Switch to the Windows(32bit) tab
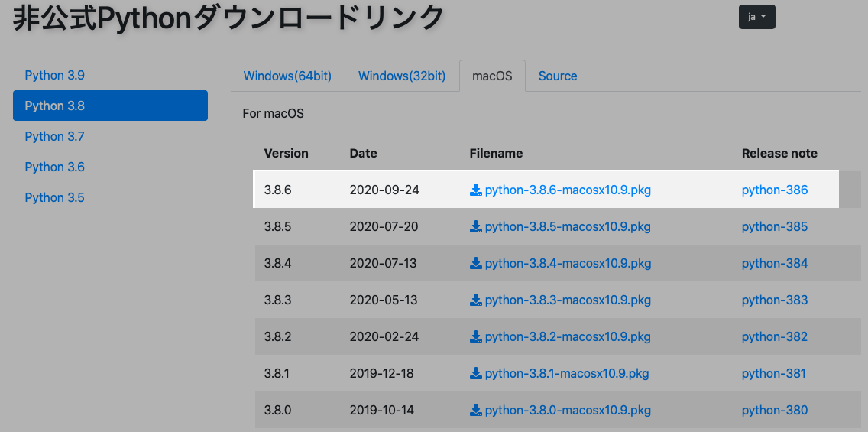The image size is (868, 432). coord(402,76)
